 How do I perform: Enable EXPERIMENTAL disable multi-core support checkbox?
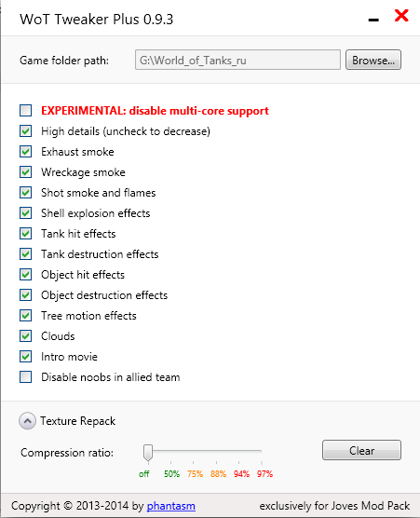(26, 111)
